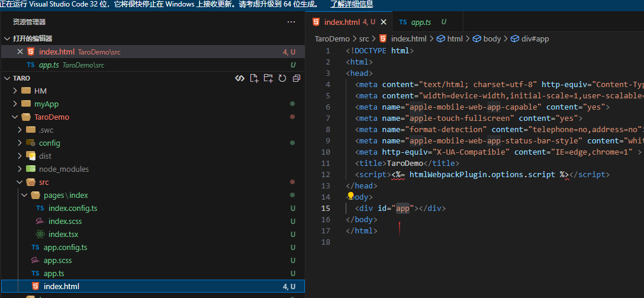Place cursor on the title TaroDemo text
The width and height of the screenshot is (644, 298).
405,163
